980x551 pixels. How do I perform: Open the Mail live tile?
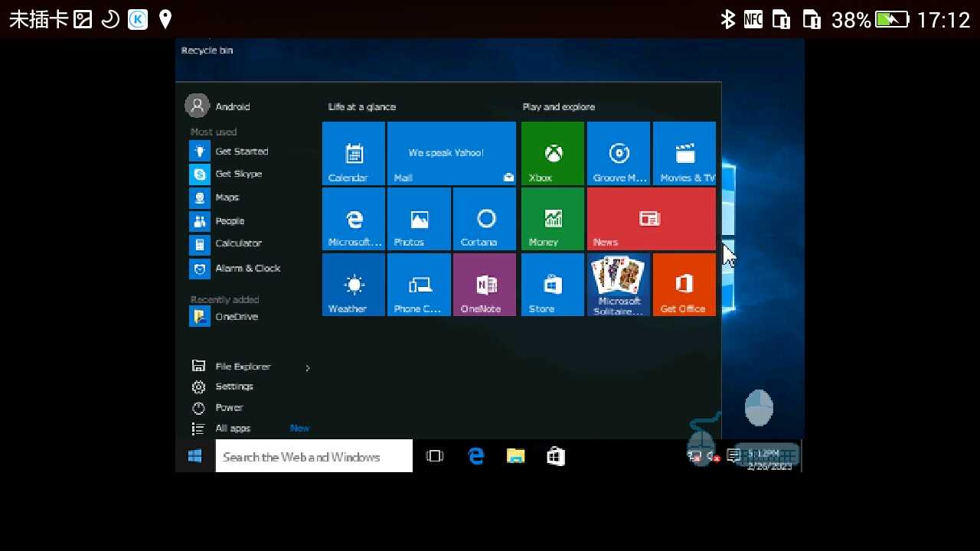pos(452,153)
